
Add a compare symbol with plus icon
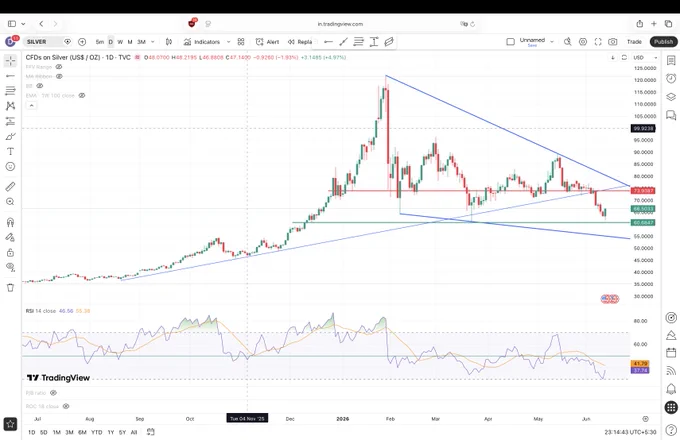point(82,42)
